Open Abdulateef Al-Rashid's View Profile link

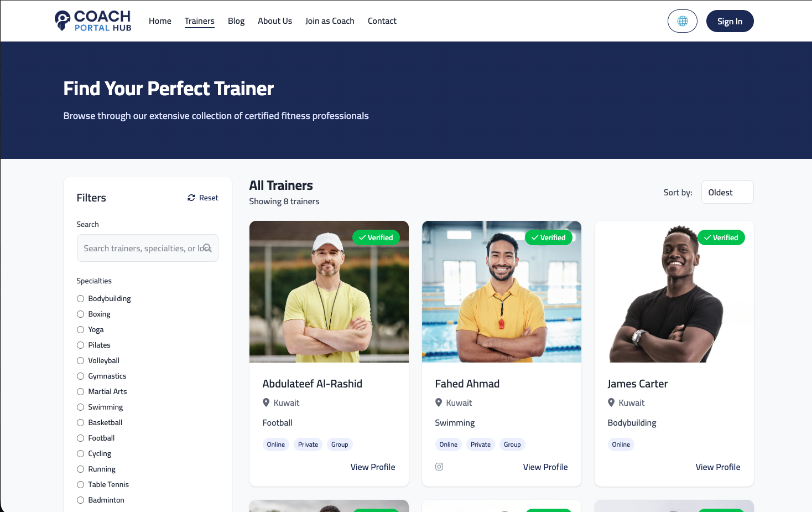(373, 467)
